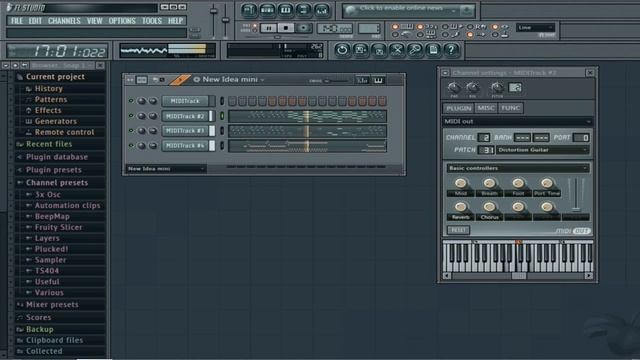Click the Foot controller knob
The height and width of the screenshot is (360, 640).
[x=518, y=183]
